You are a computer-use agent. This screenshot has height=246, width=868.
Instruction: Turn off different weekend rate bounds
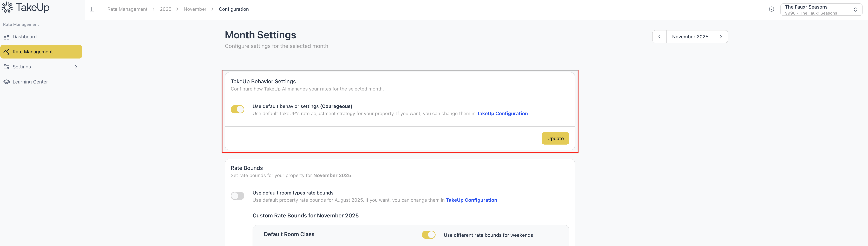click(x=428, y=235)
